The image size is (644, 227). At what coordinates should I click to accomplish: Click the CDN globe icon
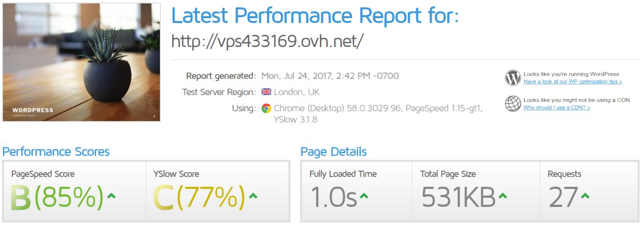[513, 103]
